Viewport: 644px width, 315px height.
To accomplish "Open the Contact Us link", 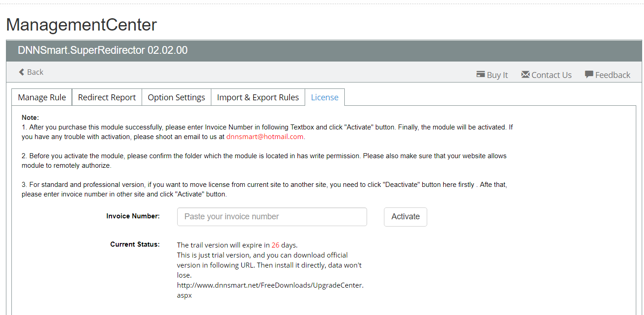I will click(546, 75).
